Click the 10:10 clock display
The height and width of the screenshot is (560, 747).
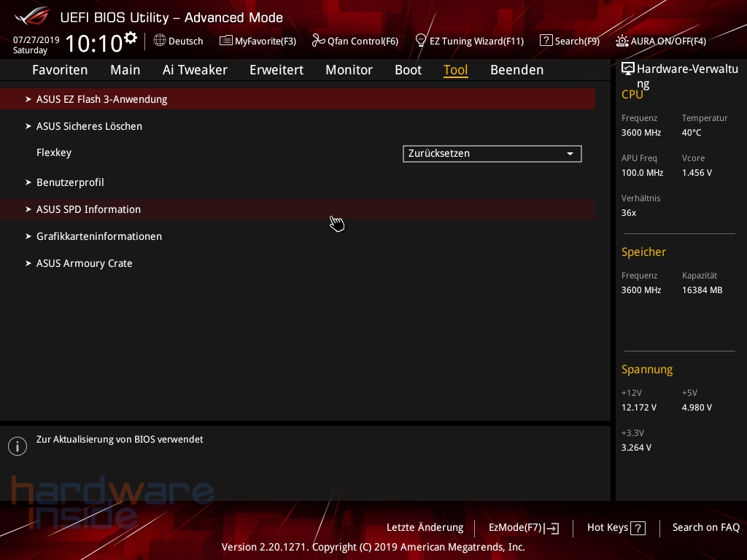(x=94, y=43)
